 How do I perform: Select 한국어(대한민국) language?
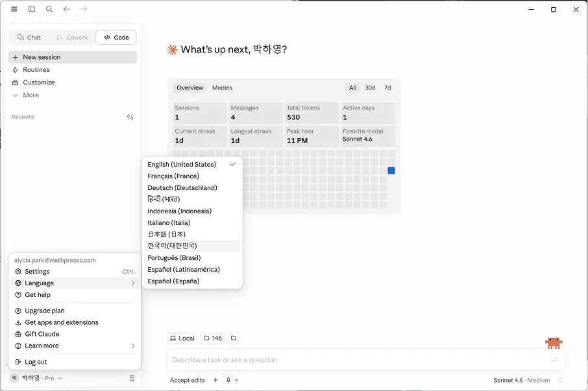(x=192, y=246)
